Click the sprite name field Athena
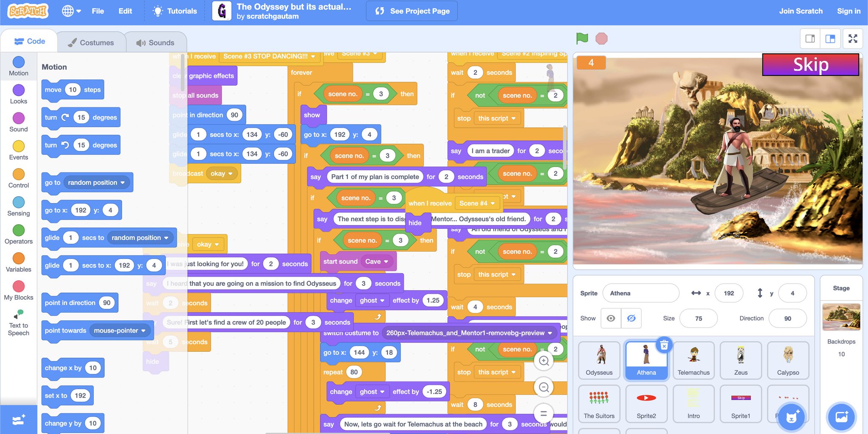 coord(640,293)
